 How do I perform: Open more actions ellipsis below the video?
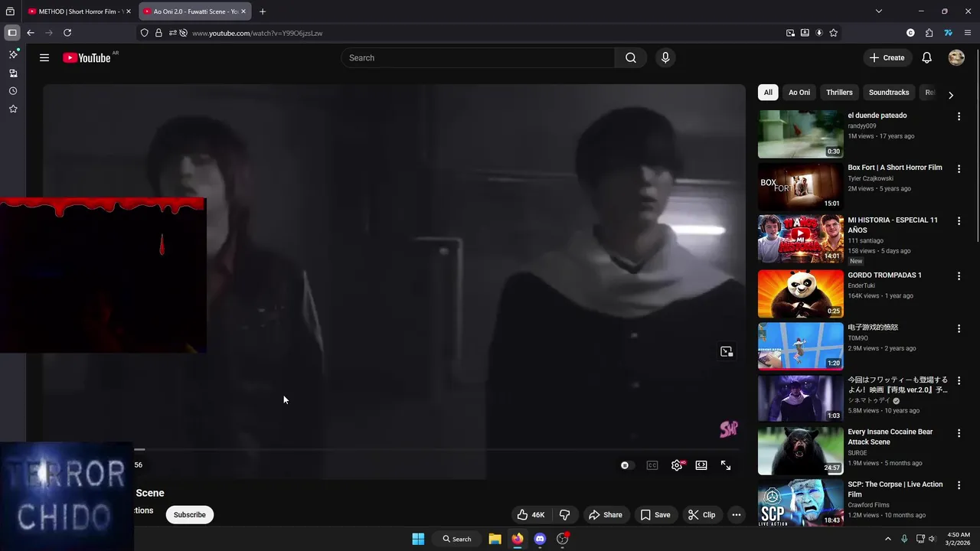tap(736, 515)
